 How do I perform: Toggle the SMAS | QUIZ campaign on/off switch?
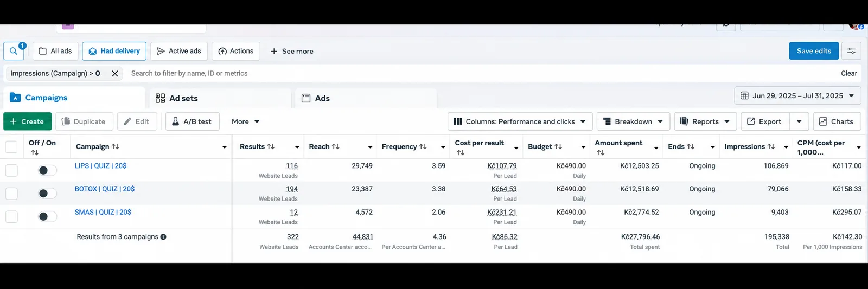pyautogui.click(x=47, y=217)
